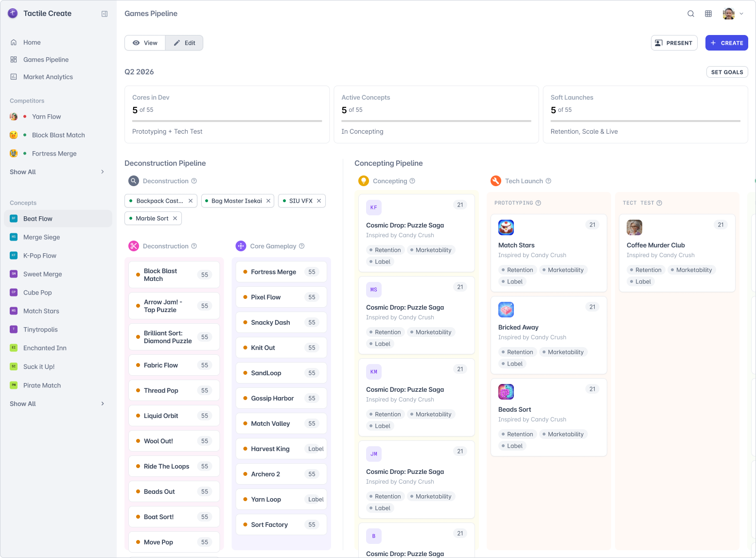Click Marketability tag on Coffee Murder Club
The width and height of the screenshot is (756, 558).
tap(691, 270)
